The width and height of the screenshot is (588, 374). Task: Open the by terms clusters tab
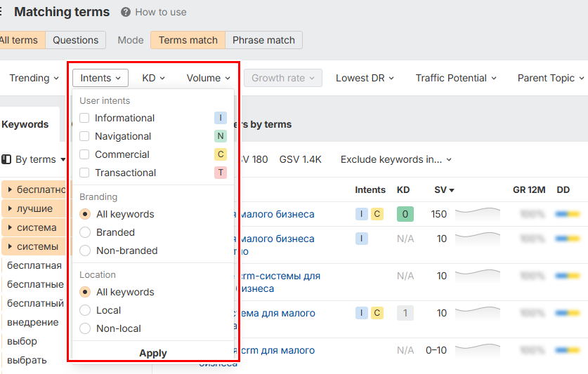[264, 124]
